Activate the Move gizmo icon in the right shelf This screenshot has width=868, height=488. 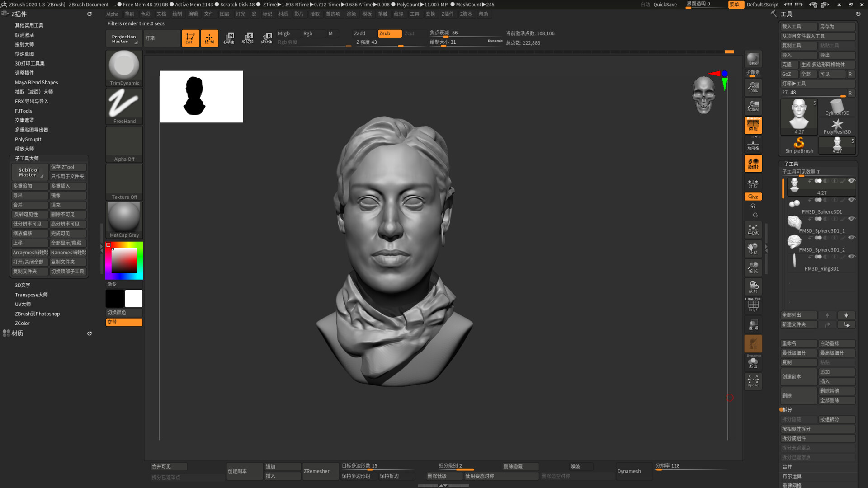pyautogui.click(x=753, y=249)
